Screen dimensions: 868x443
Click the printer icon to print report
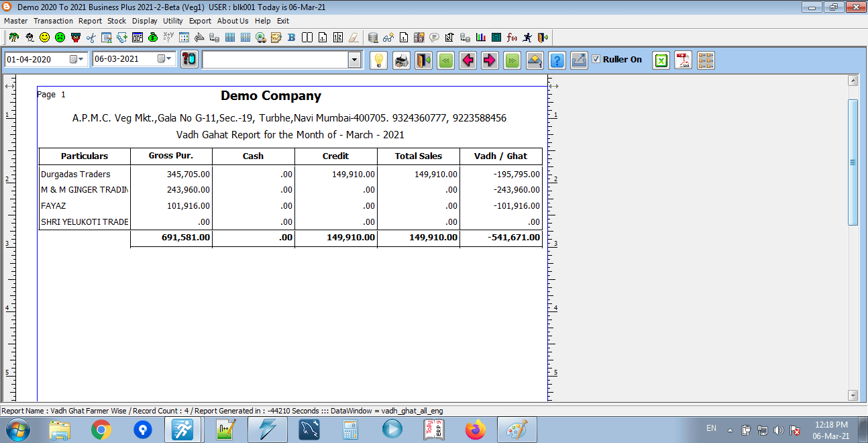tap(401, 60)
